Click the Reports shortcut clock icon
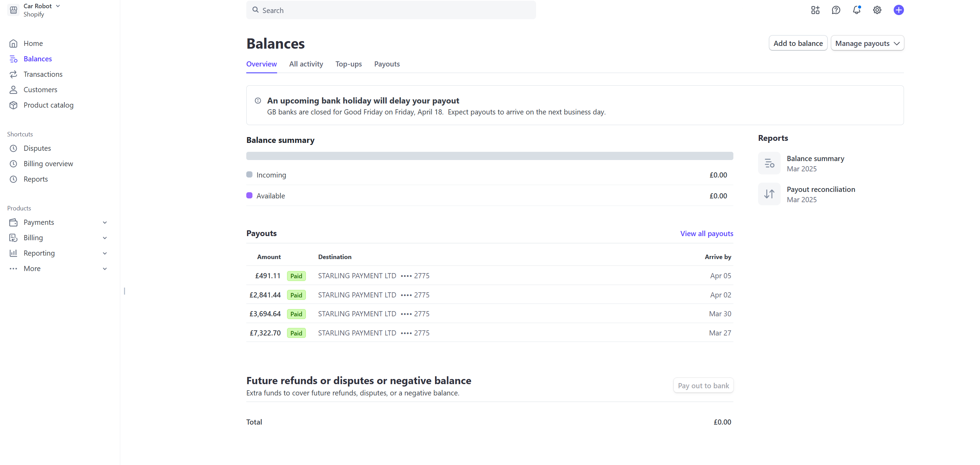980x465 pixels. click(x=13, y=179)
